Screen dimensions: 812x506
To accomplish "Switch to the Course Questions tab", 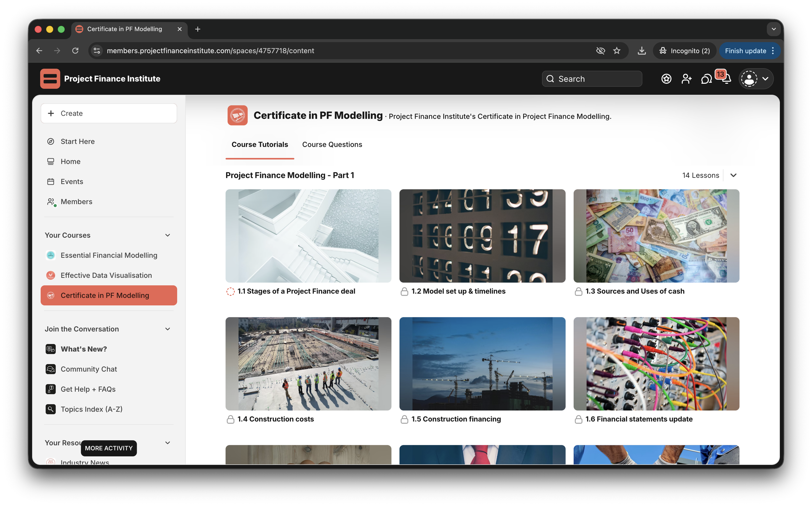I will (x=332, y=144).
